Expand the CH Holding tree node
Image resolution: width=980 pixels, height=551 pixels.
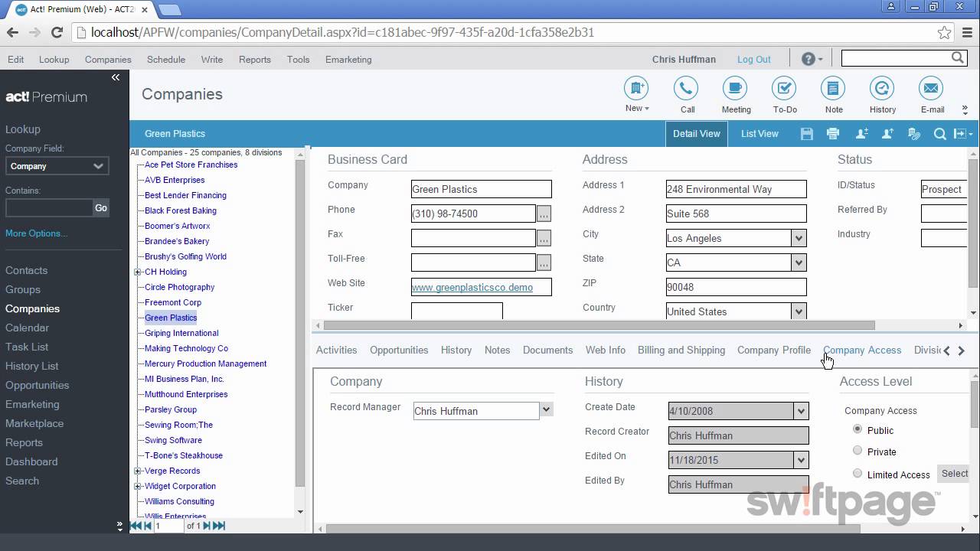tap(138, 272)
